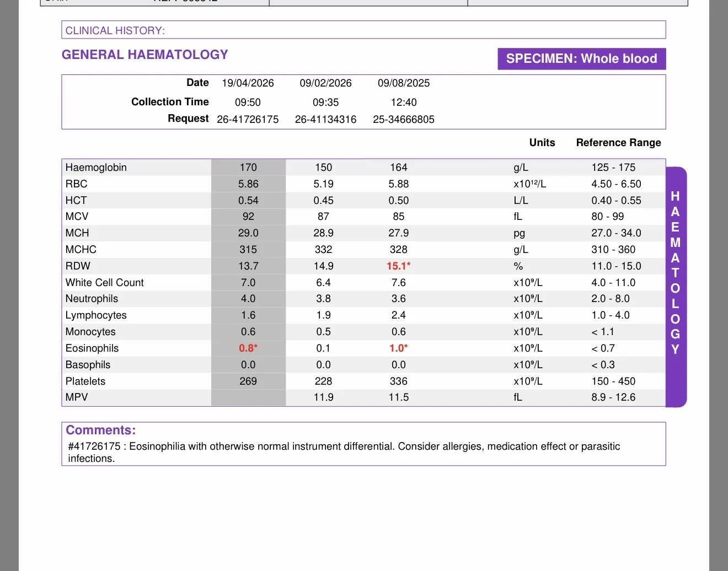Click the Monocytes row label
The image size is (728, 571).
[x=90, y=332]
